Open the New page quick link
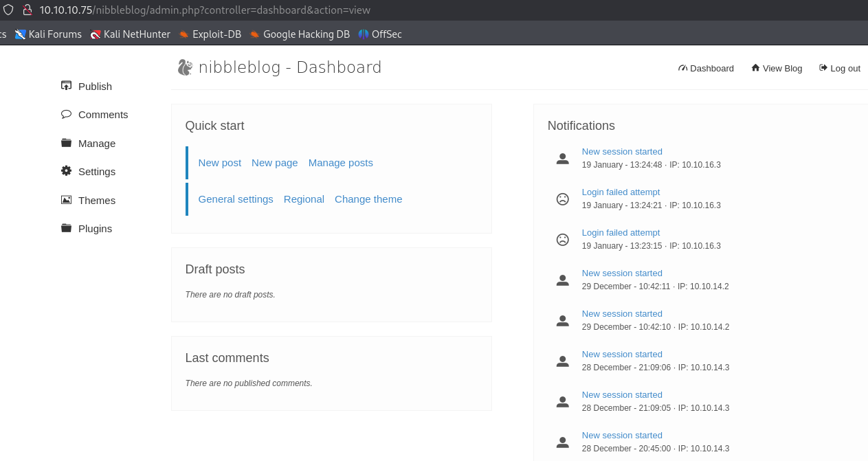Viewport: 868px width, 461px height. click(274, 163)
